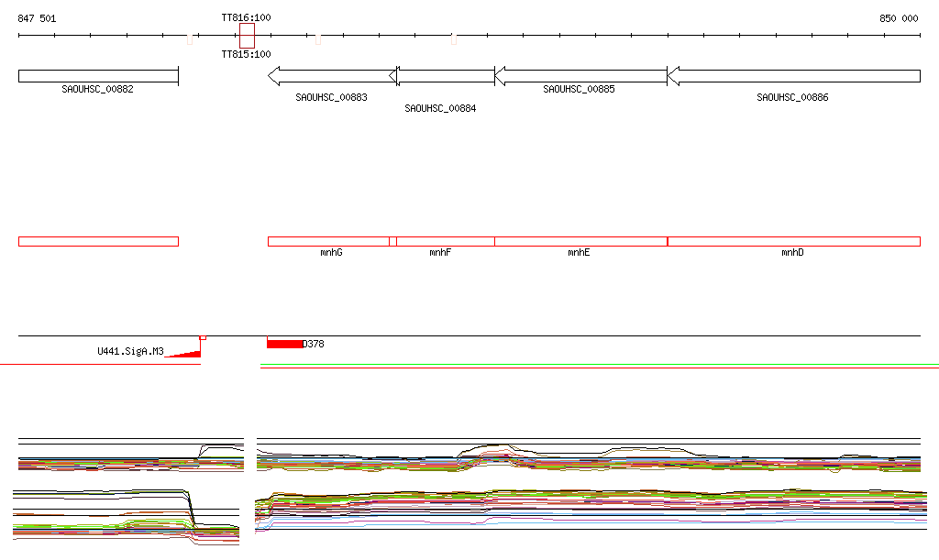Click the mnhF label
This screenshot has width=939, height=560.
440,252
